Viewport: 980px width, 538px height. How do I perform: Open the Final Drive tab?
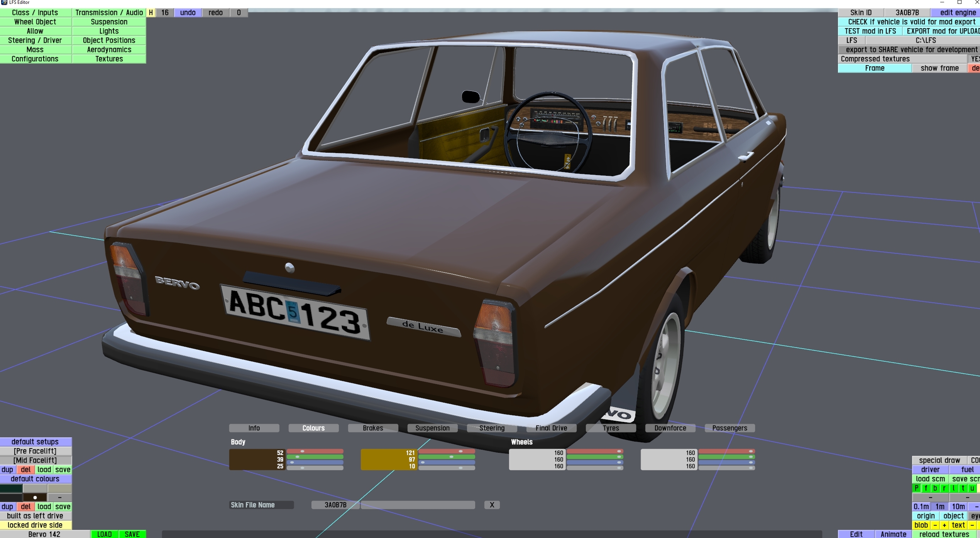point(551,428)
